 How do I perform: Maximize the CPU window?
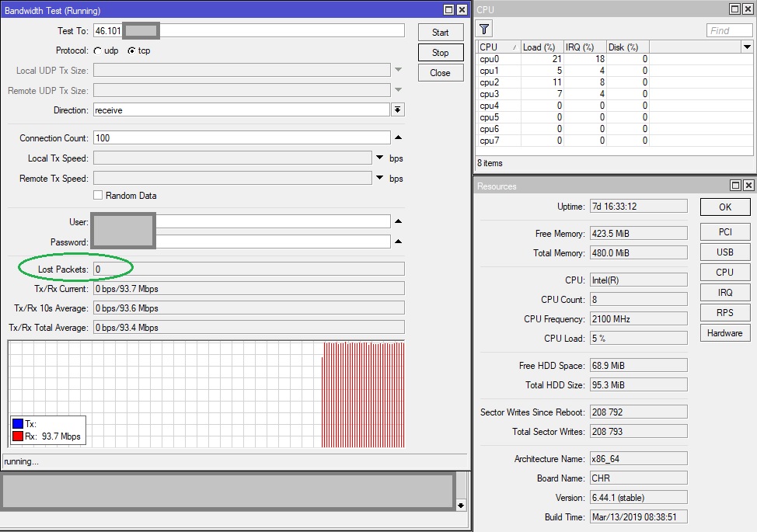(734, 9)
